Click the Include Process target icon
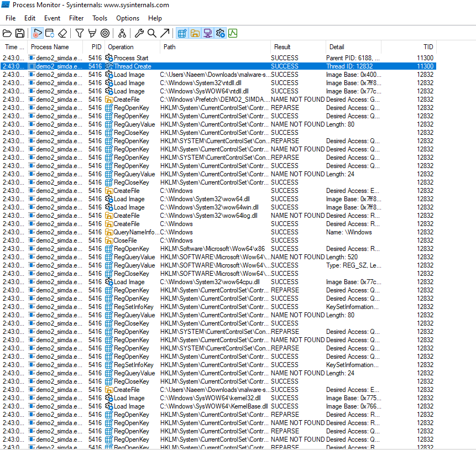 coord(105,33)
